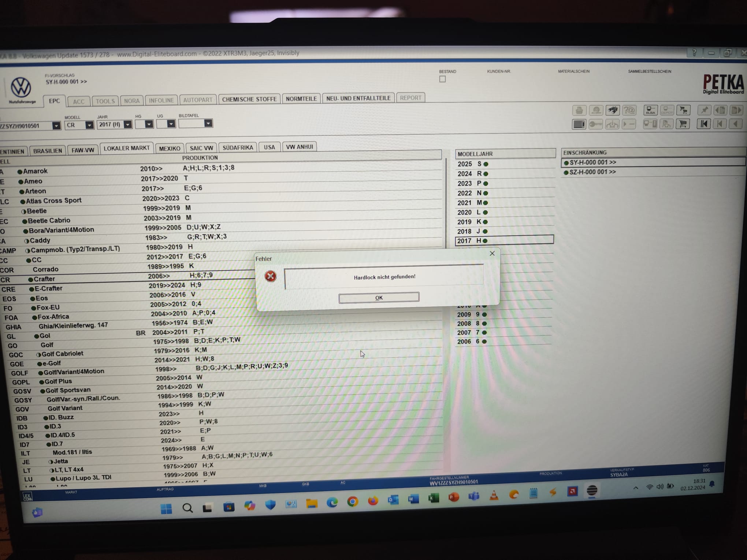Open the chassis number dropdown
The image size is (747, 560).
pos(56,126)
